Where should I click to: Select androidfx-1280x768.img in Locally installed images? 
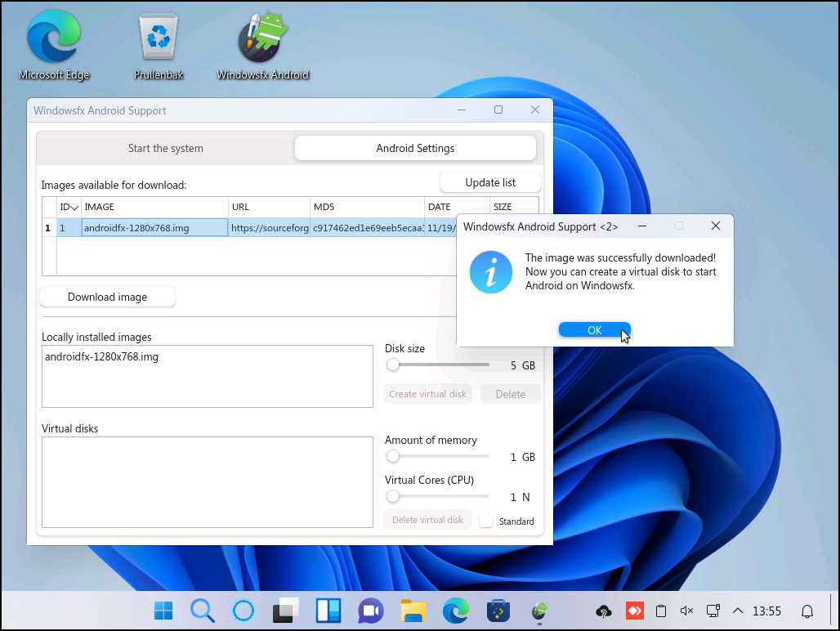[x=101, y=356]
